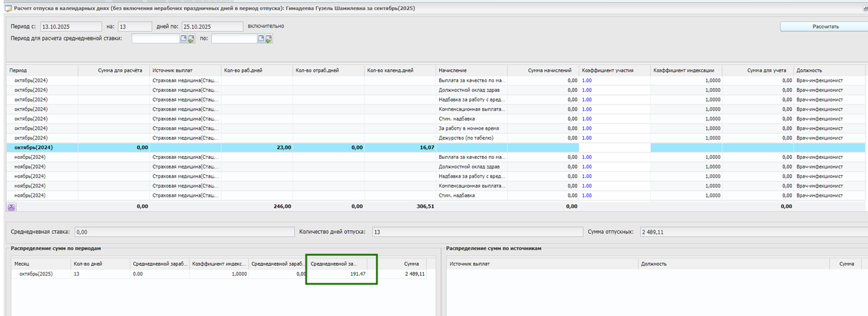Click the window title document icon

[8, 8]
